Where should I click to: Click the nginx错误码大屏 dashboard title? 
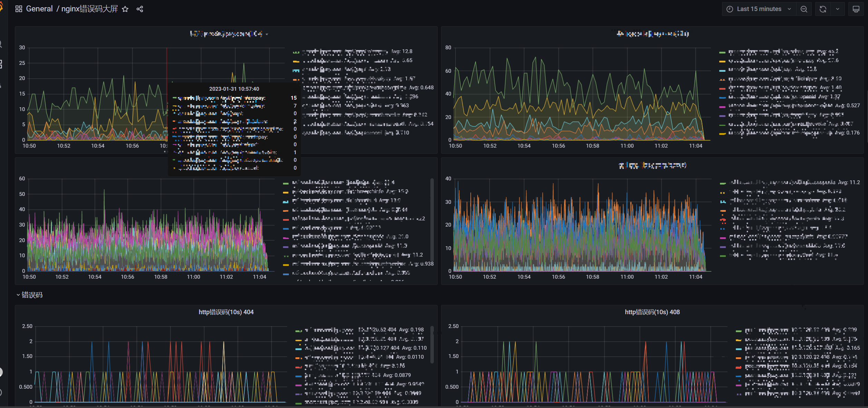tap(90, 9)
